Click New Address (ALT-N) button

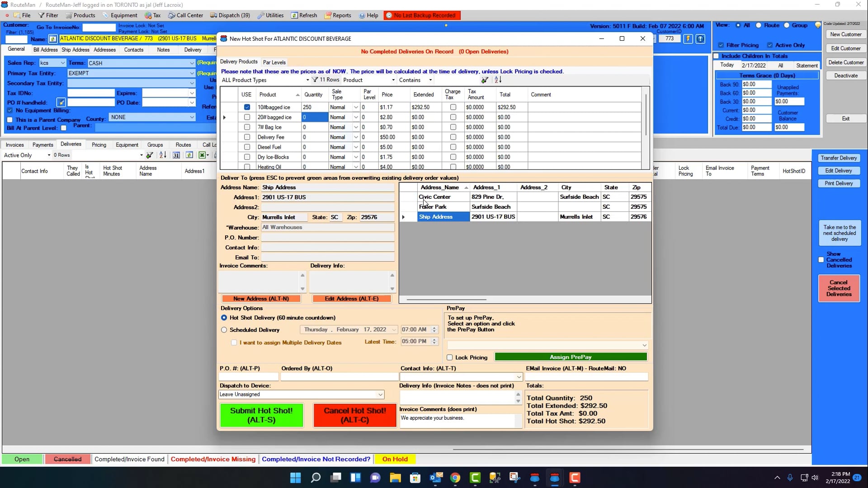(x=261, y=299)
